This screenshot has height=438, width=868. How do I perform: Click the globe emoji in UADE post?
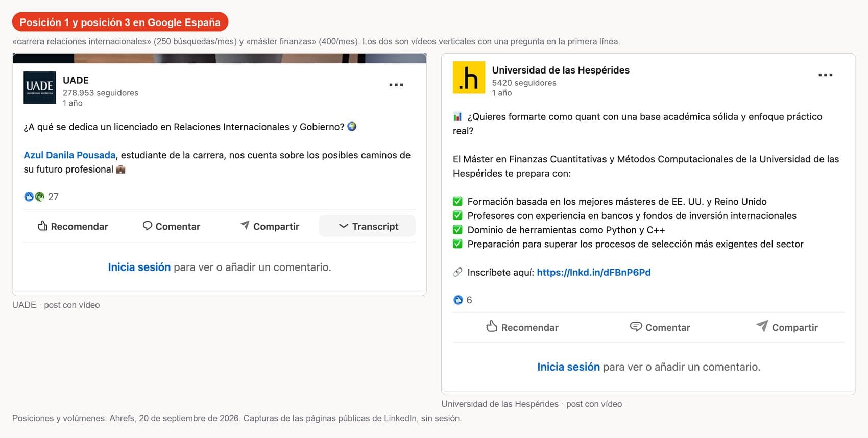point(352,127)
